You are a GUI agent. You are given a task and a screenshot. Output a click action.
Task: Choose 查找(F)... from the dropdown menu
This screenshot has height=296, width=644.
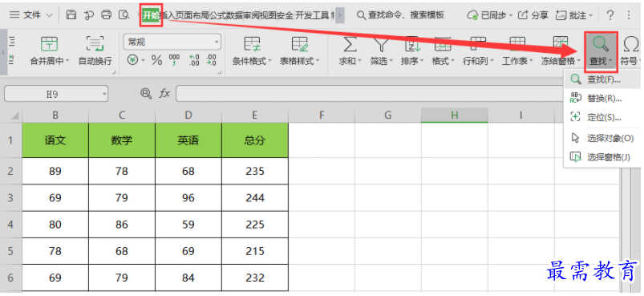[602, 79]
